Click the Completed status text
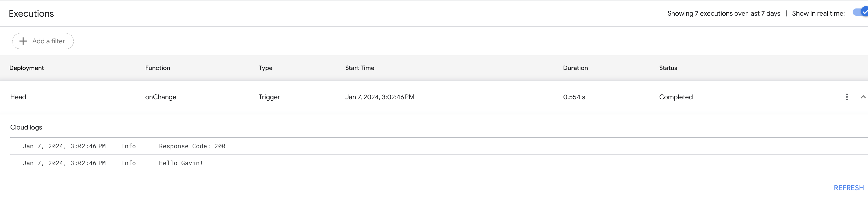 tap(676, 97)
